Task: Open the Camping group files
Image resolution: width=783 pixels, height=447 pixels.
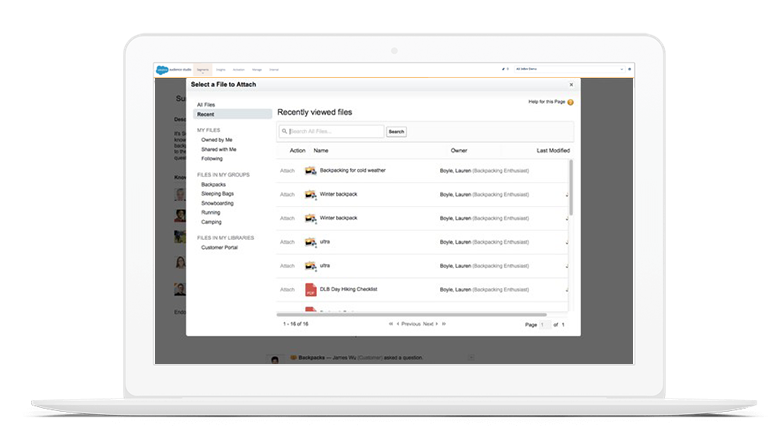Action: (x=211, y=222)
